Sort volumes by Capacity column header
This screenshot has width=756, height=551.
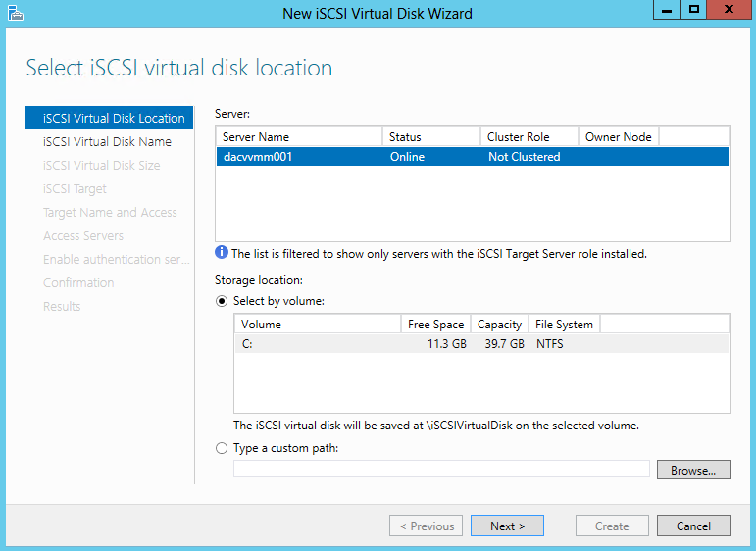click(x=499, y=325)
